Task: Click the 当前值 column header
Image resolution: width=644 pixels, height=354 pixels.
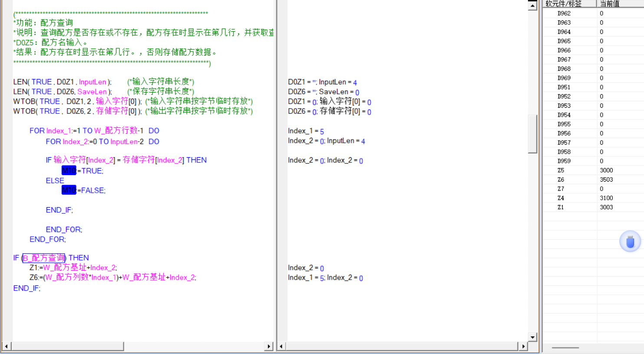Action: tap(610, 3)
